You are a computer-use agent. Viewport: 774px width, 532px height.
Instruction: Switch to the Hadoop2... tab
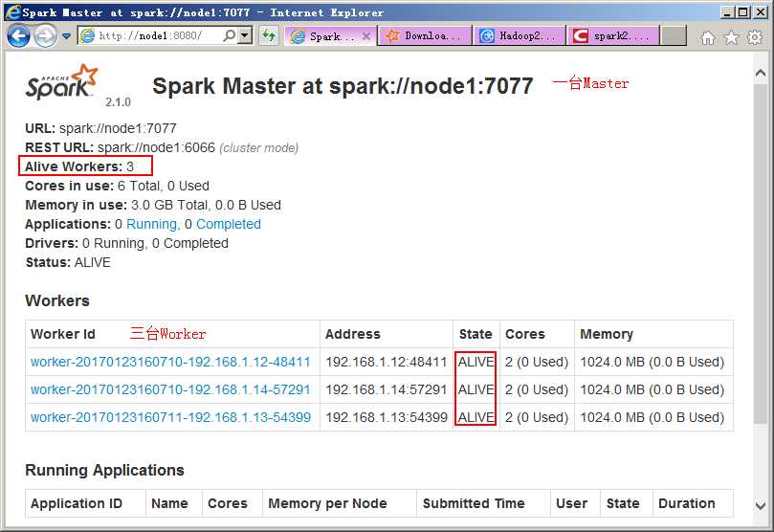[x=520, y=36]
